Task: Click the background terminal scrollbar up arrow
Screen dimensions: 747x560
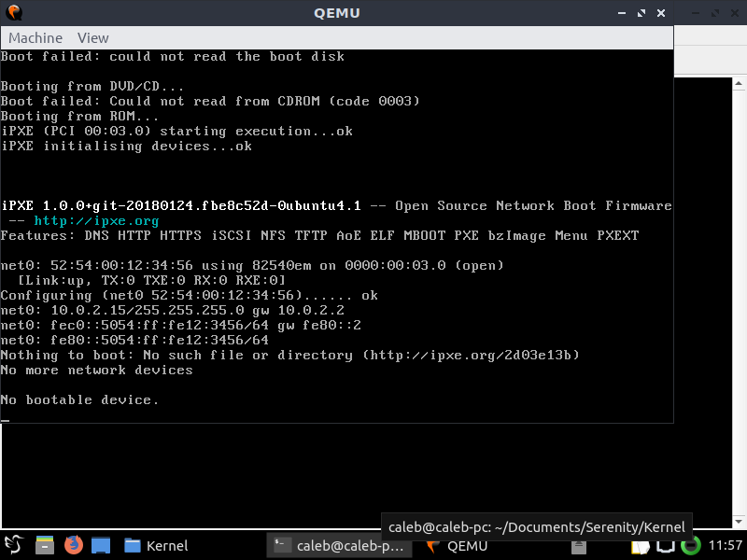Action: click(x=739, y=84)
